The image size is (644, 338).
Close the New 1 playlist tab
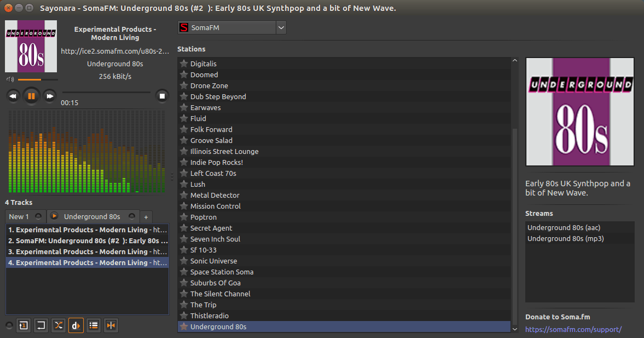click(38, 216)
